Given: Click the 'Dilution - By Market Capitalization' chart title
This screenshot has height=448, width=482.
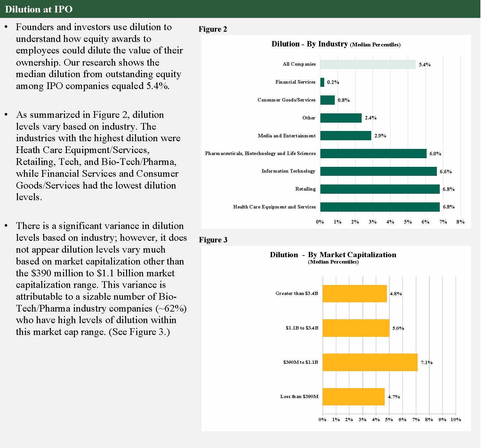Looking at the screenshot, I should [333, 255].
